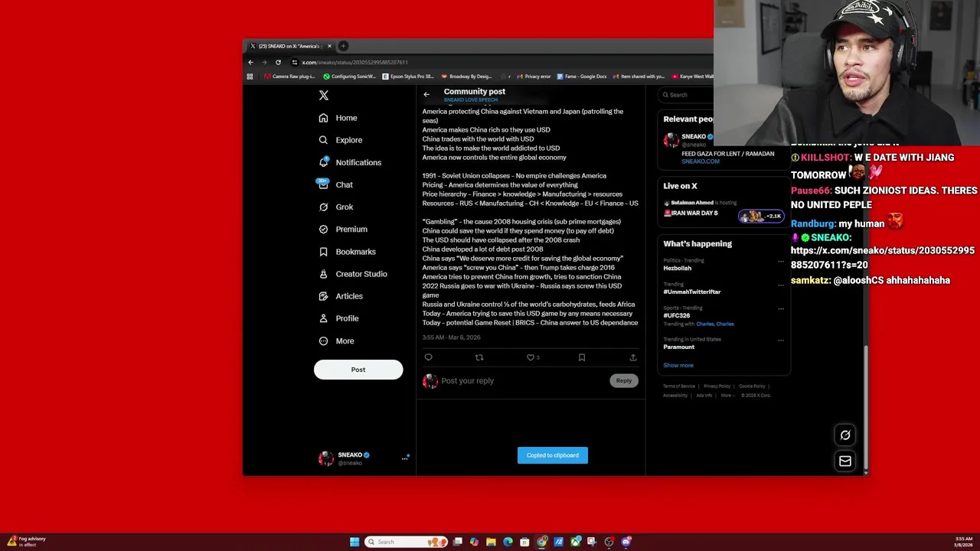Click the white Post button
This screenshot has width=980, height=551.
click(358, 370)
